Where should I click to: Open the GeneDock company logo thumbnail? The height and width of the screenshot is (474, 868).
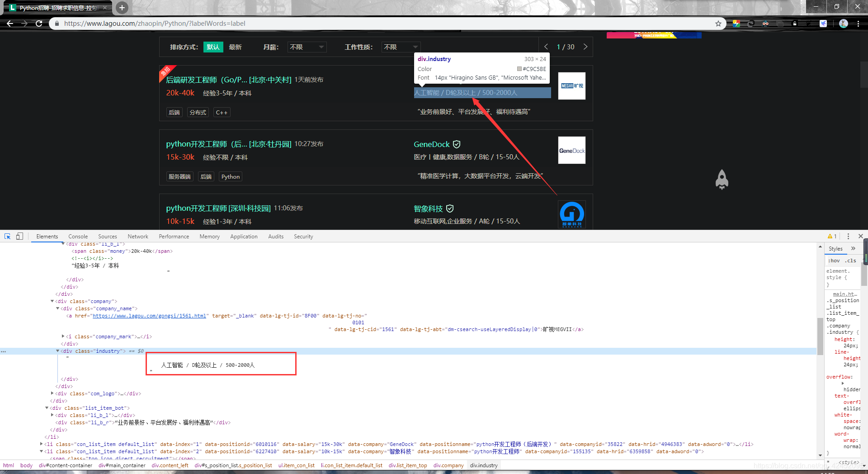572,150
